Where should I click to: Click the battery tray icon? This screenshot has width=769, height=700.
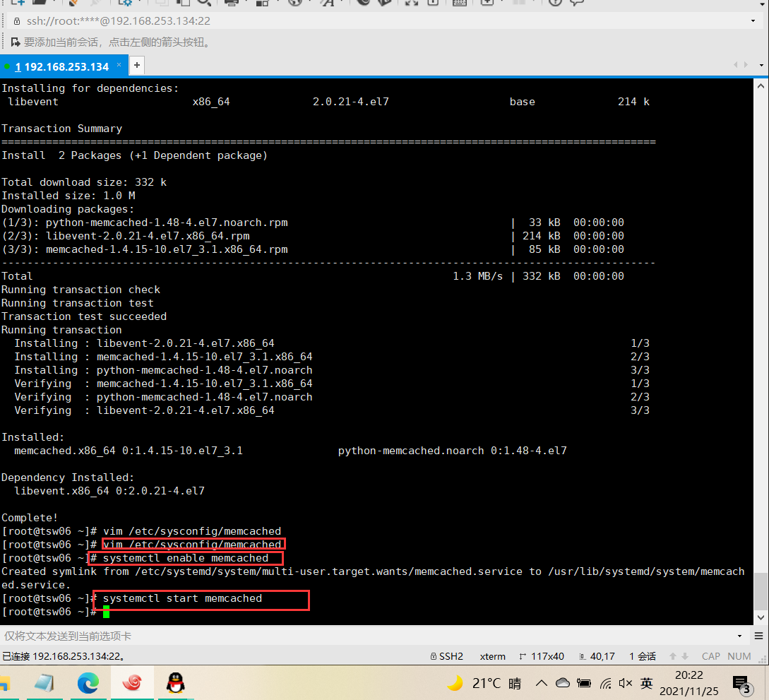click(x=583, y=683)
